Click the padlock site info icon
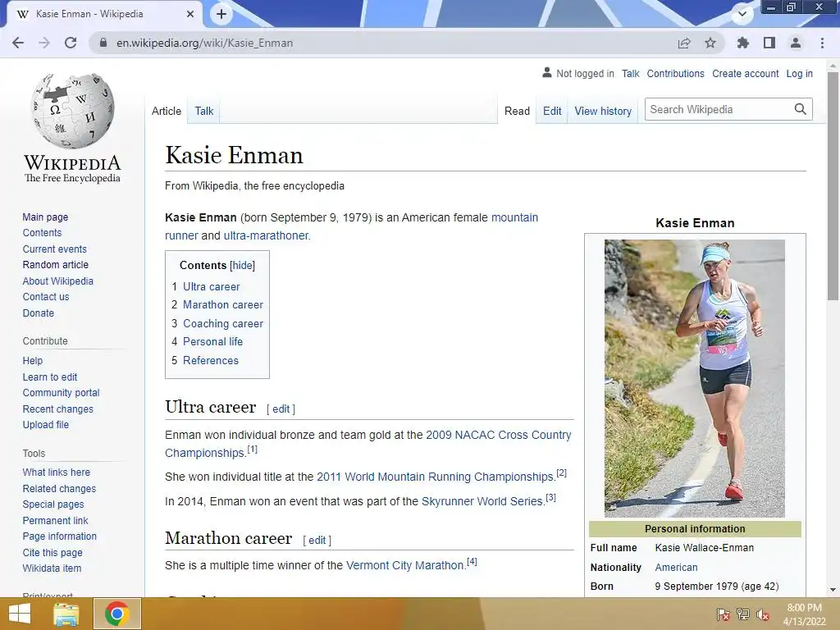Image resolution: width=840 pixels, height=630 pixels. point(103,43)
